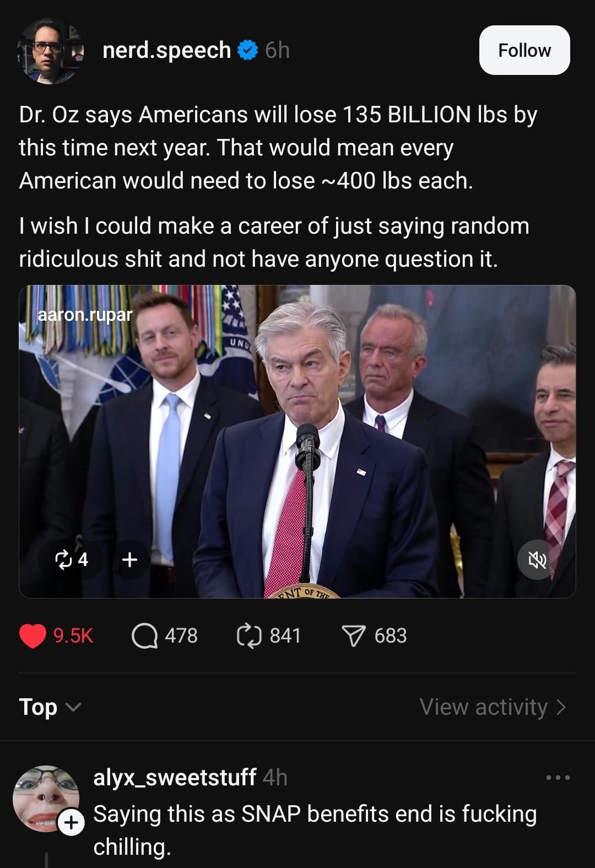595x868 pixels.
Task: Tap the blue verified badge
Action: [x=247, y=50]
